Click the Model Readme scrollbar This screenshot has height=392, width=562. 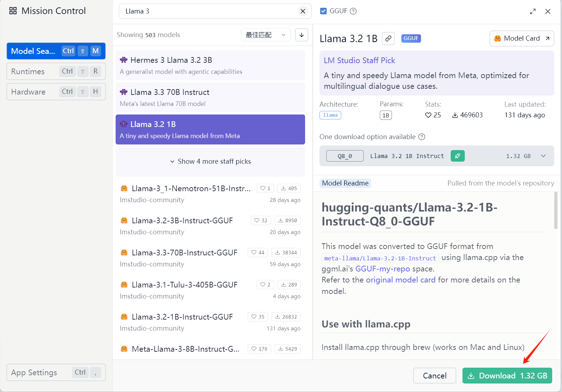556,210
